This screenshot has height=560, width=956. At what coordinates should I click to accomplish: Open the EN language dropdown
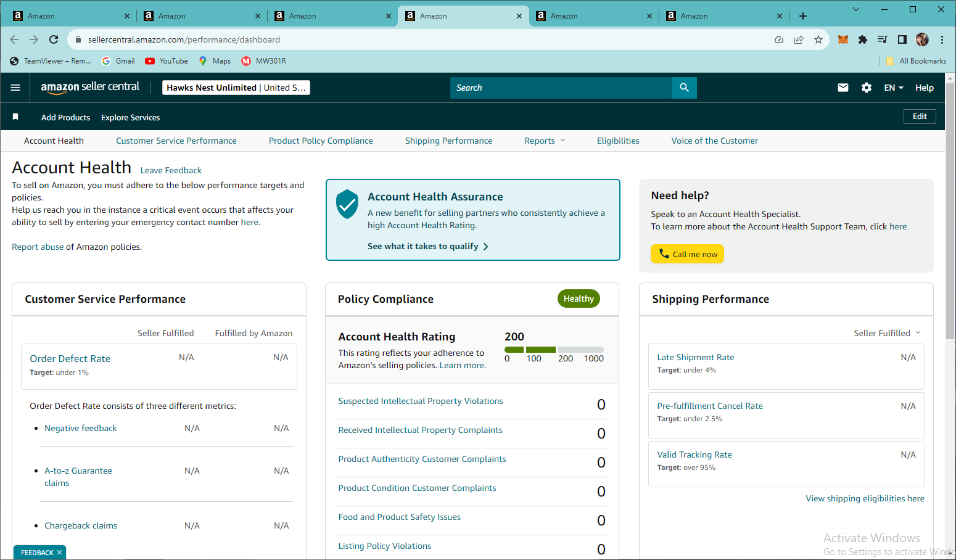pos(893,88)
